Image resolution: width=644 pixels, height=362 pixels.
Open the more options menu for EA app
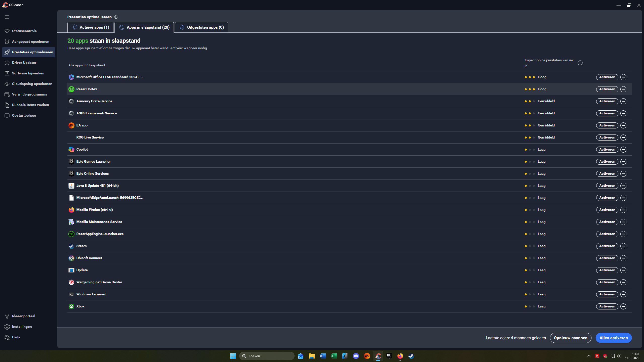(623, 125)
